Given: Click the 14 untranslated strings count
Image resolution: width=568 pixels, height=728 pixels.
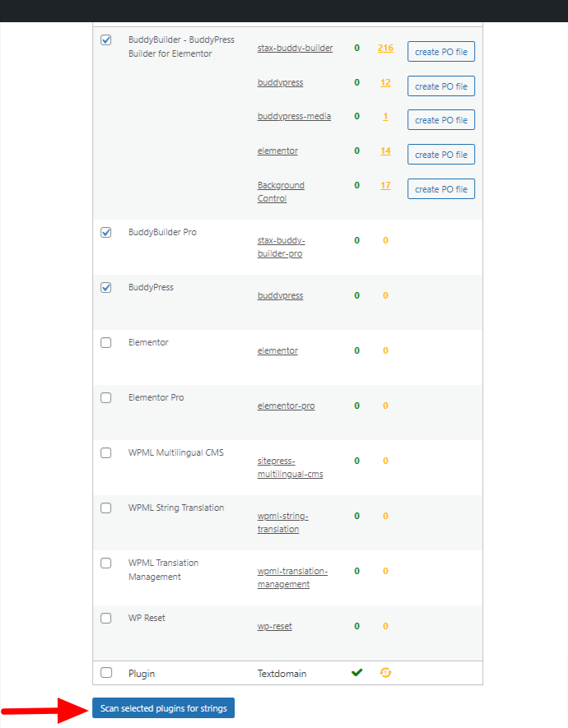Looking at the screenshot, I should 385,151.
